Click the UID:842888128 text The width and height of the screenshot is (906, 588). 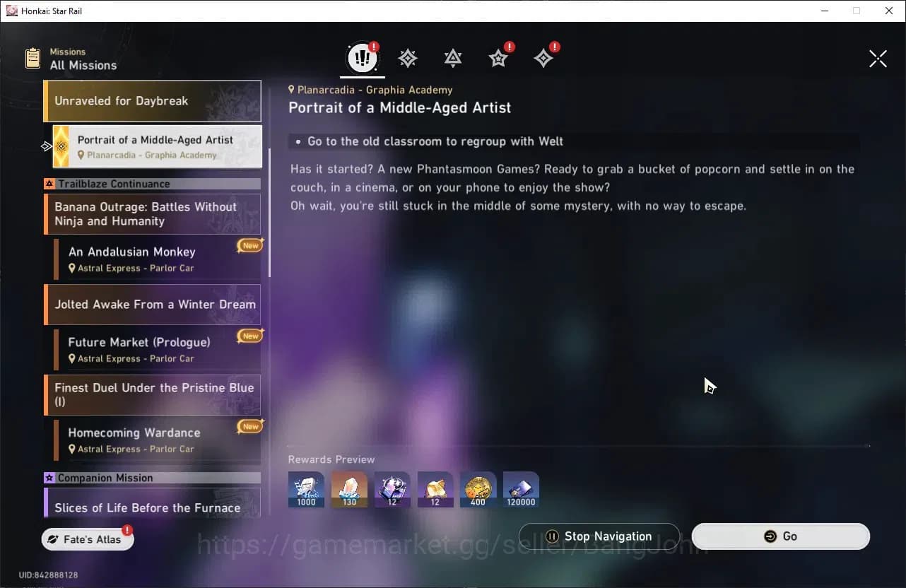pos(48,575)
